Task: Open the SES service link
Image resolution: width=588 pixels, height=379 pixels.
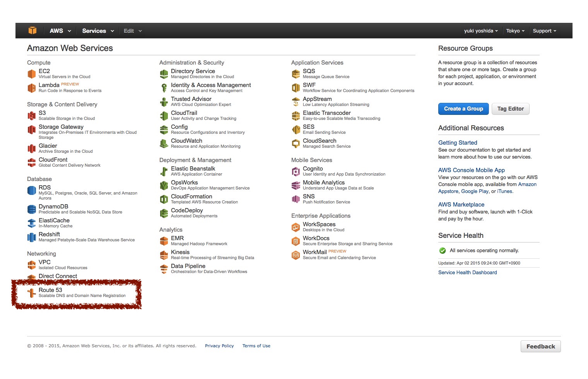Action: click(x=309, y=127)
